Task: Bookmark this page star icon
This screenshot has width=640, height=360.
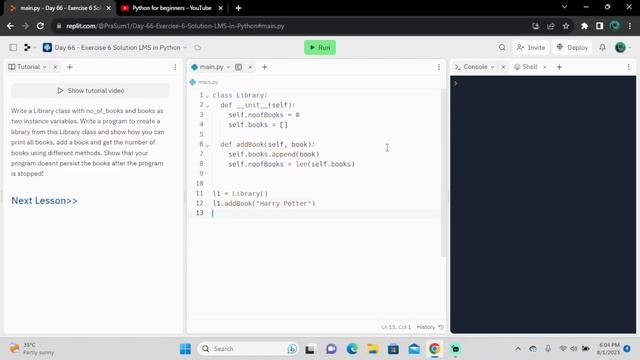Action: (566, 26)
